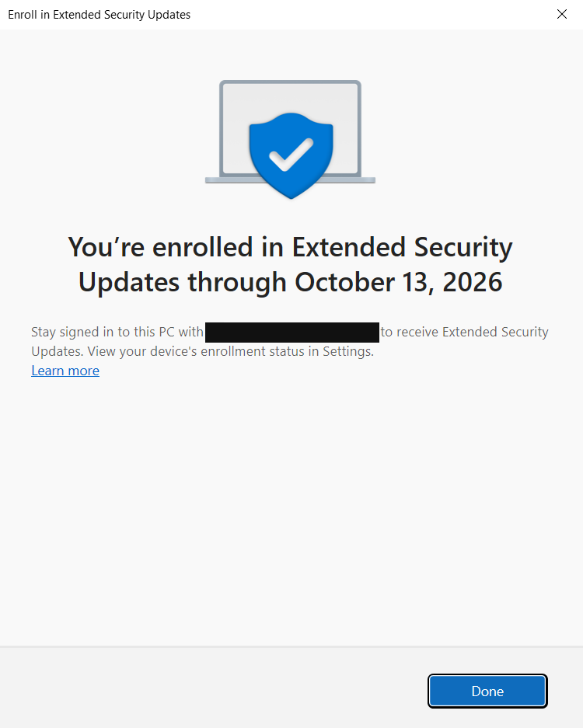
Task: Click the separator line above the footer
Action: [291, 646]
